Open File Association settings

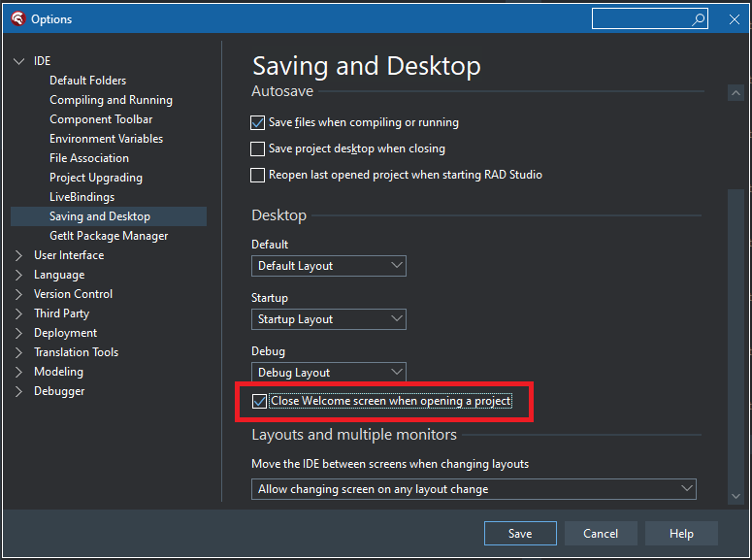(89, 158)
